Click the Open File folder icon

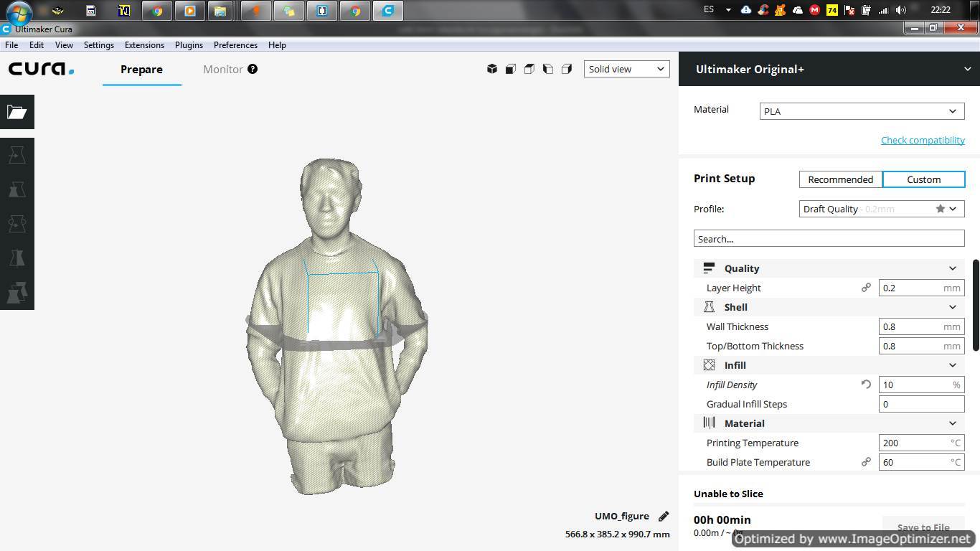17,112
